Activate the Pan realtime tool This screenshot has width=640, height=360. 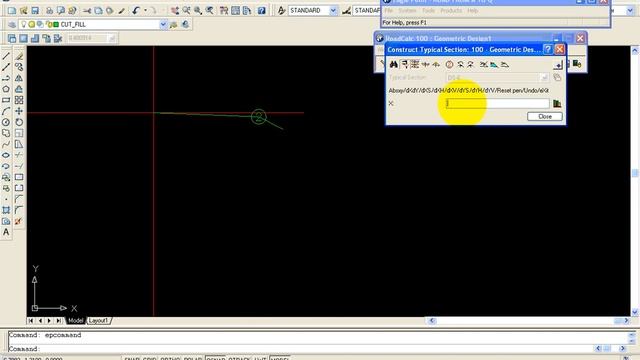point(175,11)
